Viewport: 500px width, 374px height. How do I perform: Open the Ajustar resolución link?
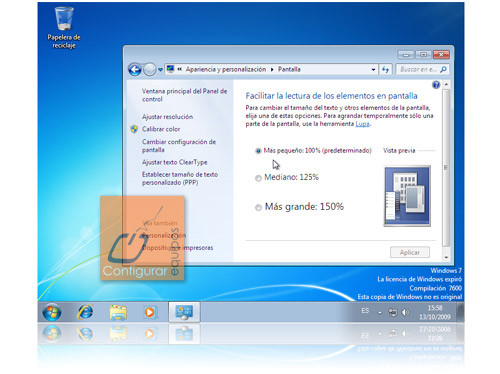167,117
